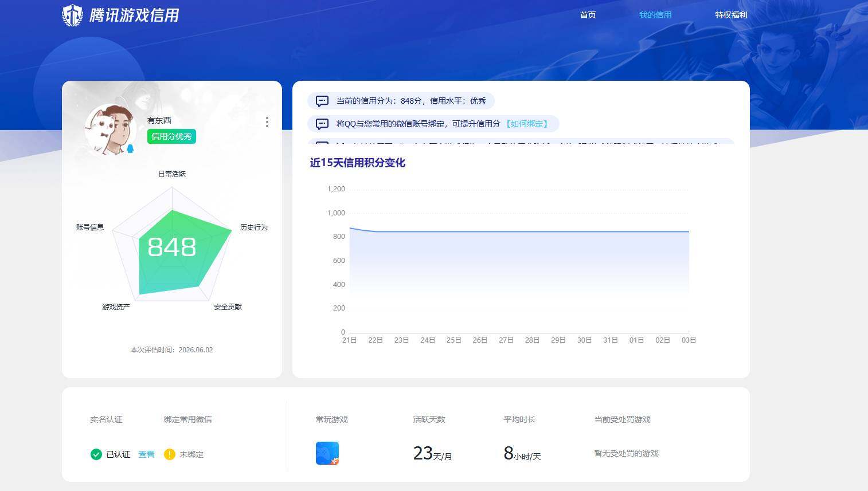Click the 1,200 y-axis value
Image resolution: width=868 pixels, height=491 pixels.
[x=336, y=189]
